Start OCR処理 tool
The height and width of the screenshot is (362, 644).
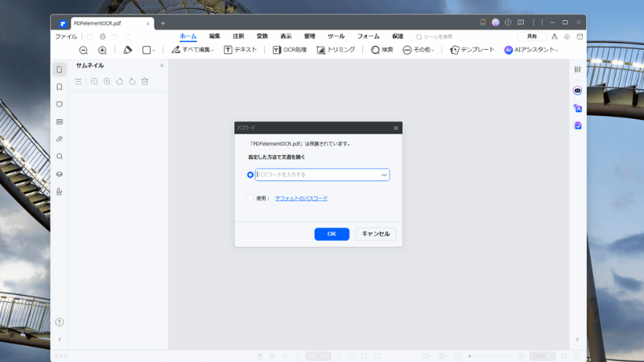click(x=290, y=50)
